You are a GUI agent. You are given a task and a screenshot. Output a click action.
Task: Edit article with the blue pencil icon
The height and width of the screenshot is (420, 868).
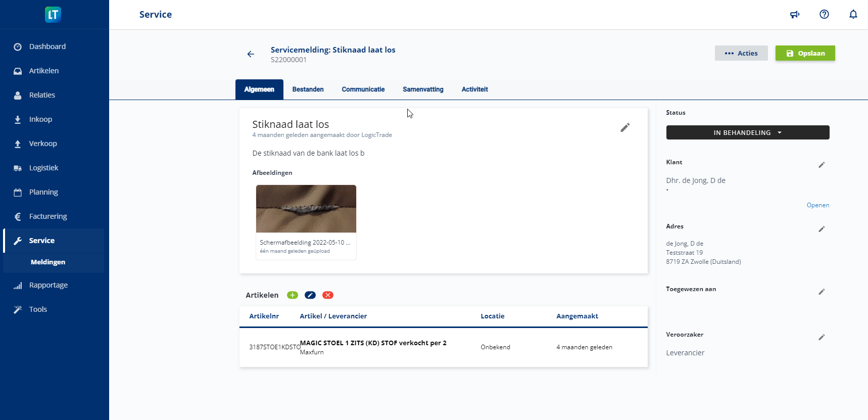click(310, 295)
